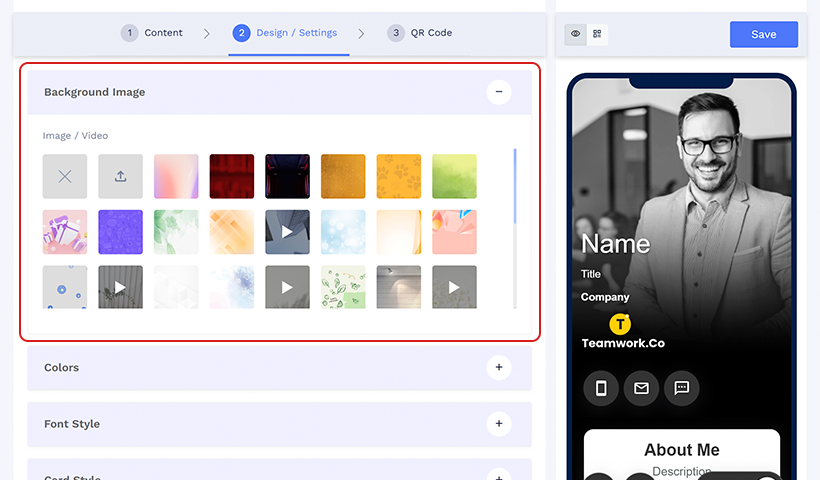Choose the white triangles pattern background
This screenshot has height=480, width=820.
click(176, 287)
